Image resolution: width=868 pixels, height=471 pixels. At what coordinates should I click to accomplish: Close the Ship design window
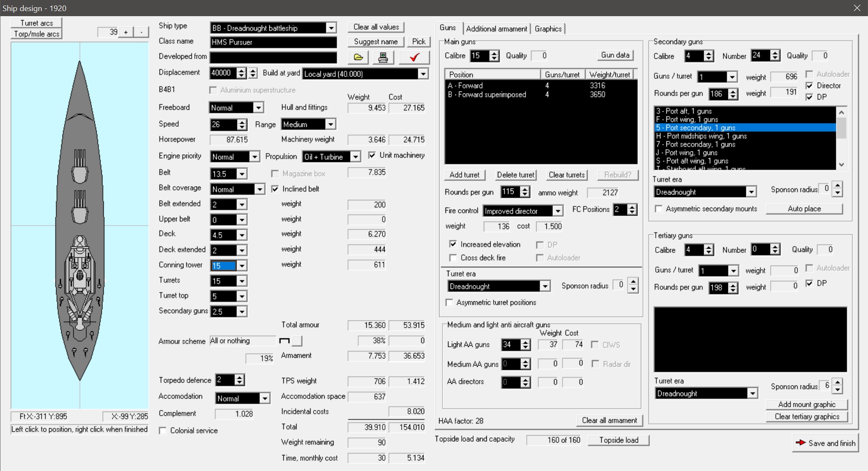tap(857, 8)
